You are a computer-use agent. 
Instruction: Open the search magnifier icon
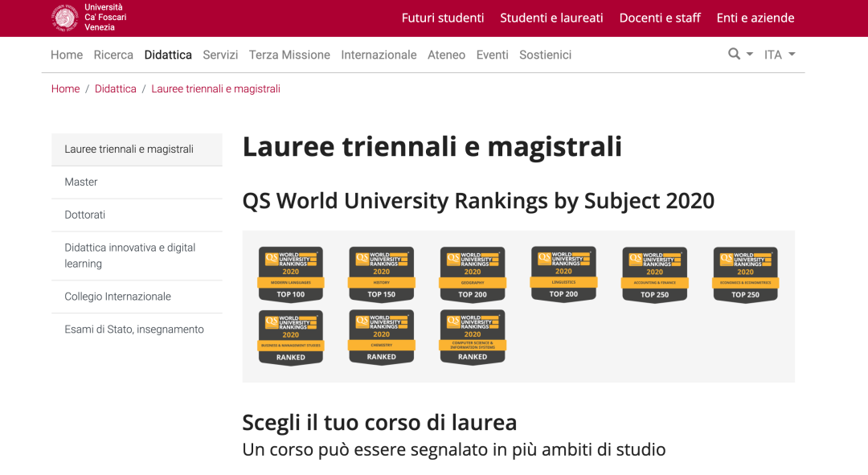[734, 54]
